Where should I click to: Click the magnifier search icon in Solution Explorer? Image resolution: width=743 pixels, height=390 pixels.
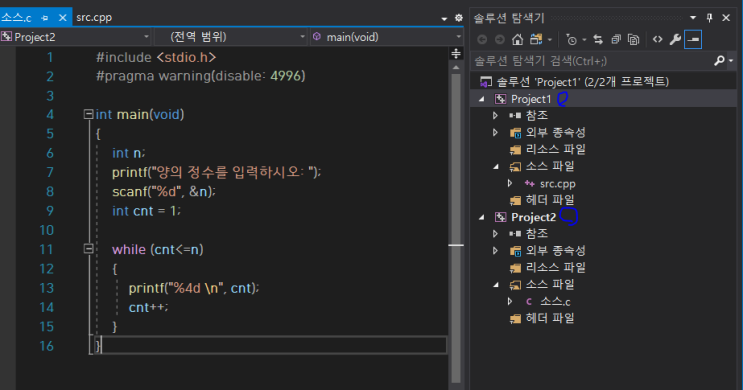[x=719, y=61]
